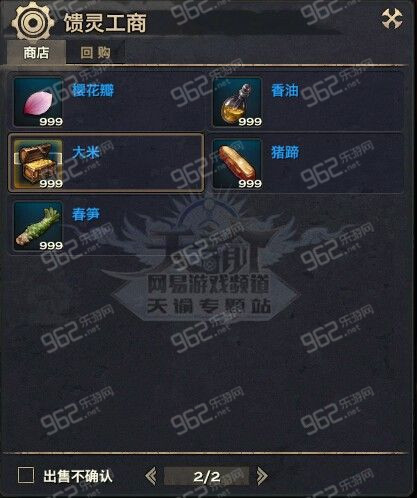Select the 春笋 bamboo shoot icon
The image size is (417, 498).
click(x=38, y=226)
